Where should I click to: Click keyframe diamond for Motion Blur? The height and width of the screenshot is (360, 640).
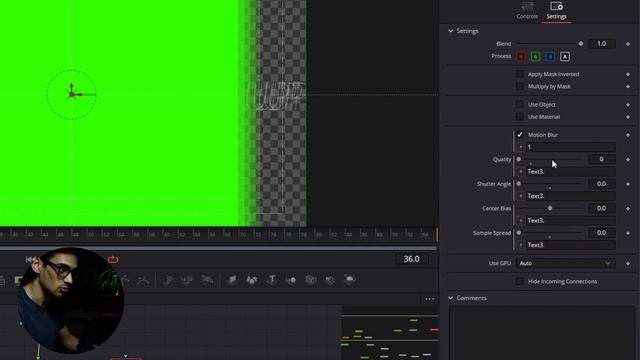click(628, 135)
